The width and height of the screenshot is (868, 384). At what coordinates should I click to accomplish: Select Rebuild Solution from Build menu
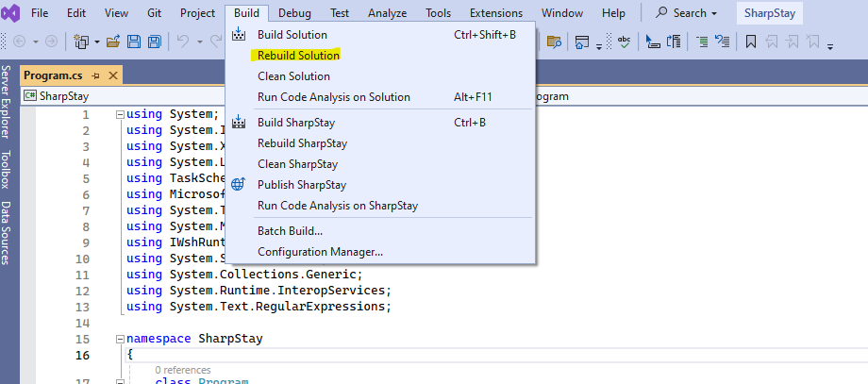298,56
